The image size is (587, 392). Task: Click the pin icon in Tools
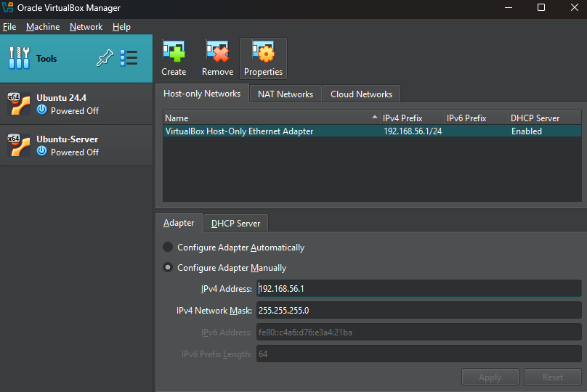coord(105,59)
